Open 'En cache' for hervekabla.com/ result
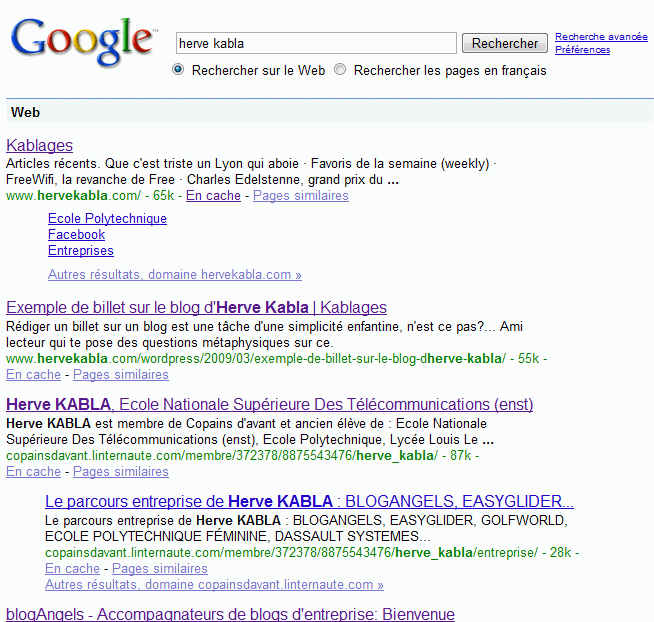The image size is (654, 622). tap(213, 195)
